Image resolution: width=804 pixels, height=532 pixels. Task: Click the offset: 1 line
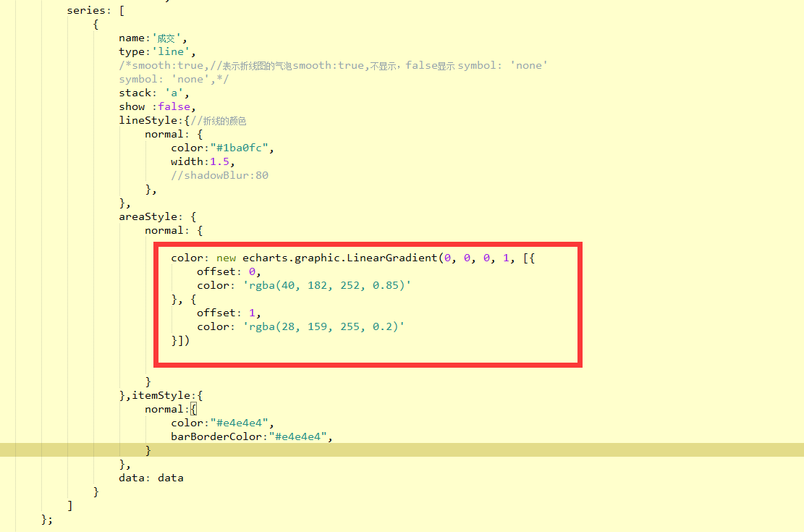tap(229, 313)
